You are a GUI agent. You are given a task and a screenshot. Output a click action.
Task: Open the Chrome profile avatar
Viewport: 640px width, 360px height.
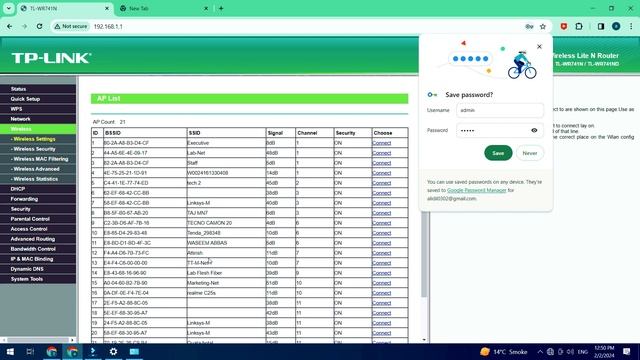pos(616,27)
